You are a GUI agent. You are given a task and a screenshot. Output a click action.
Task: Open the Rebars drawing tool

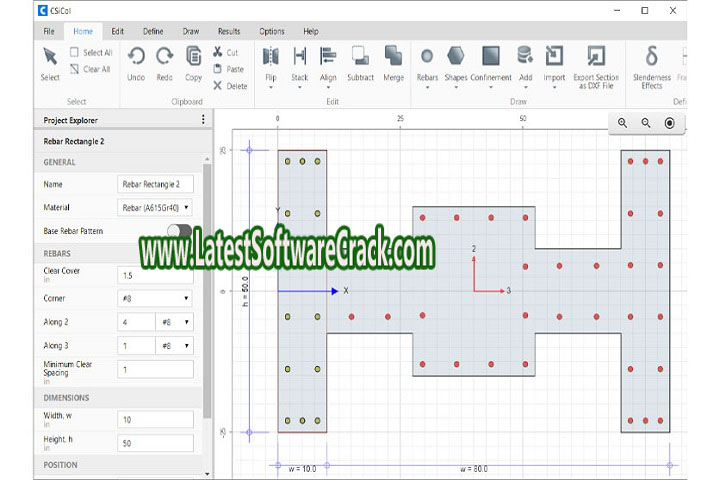click(427, 60)
